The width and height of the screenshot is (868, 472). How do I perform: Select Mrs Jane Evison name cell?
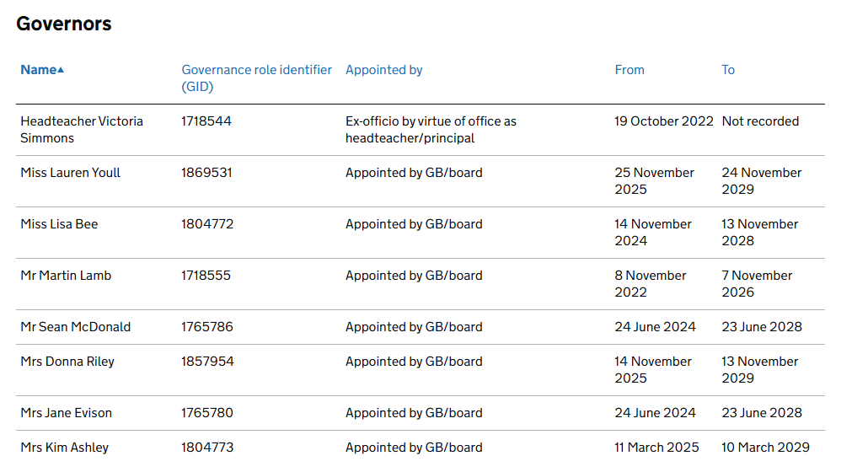66,413
